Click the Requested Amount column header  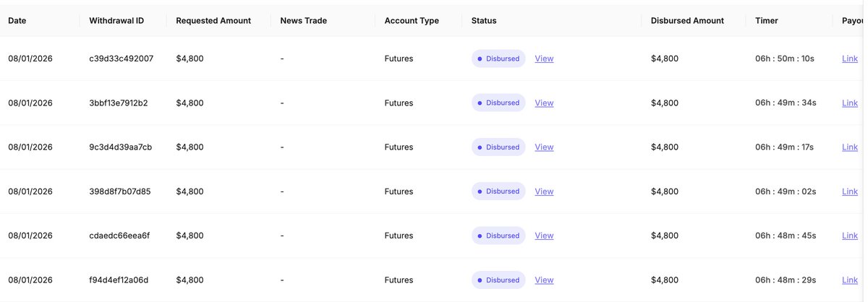tap(213, 21)
